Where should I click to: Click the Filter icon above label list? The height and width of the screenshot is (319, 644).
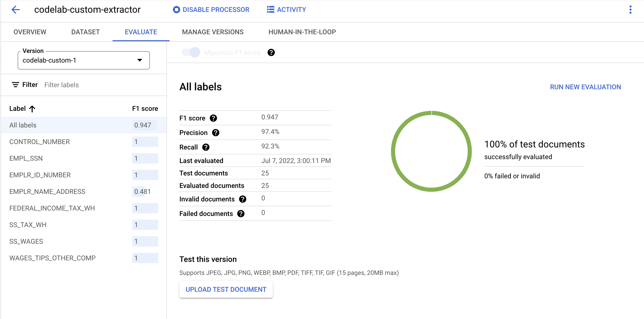[16, 85]
